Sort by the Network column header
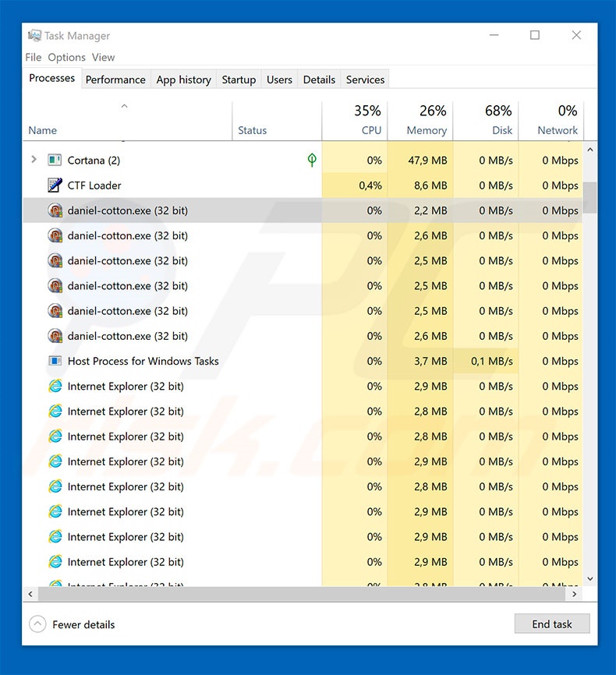This screenshot has height=675, width=616. [551, 121]
